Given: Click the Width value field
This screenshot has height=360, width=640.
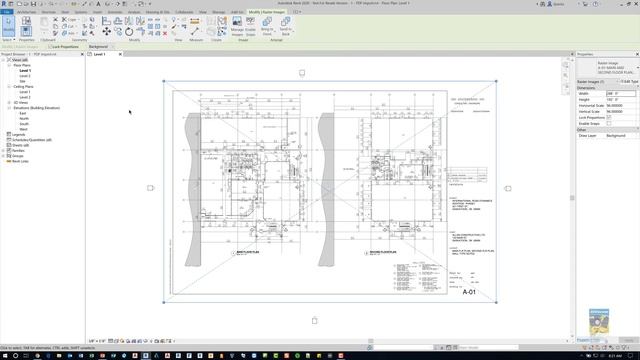Looking at the screenshot, I should [621, 93].
